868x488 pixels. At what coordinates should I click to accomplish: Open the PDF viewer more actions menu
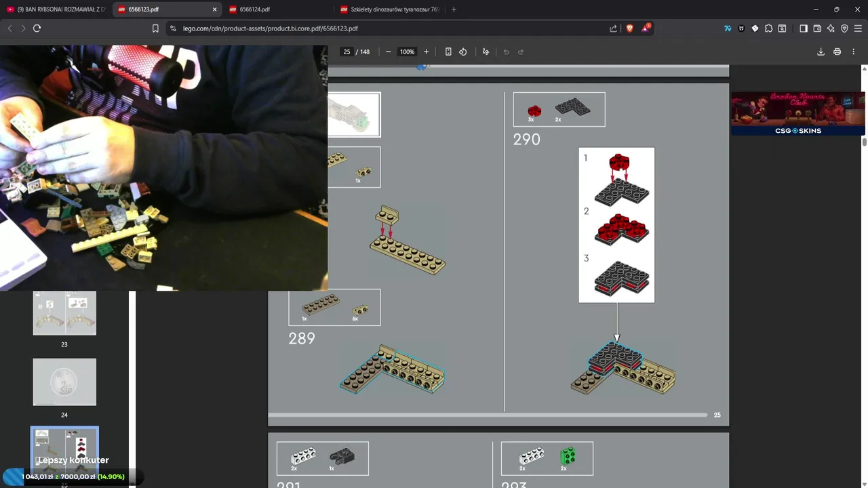(x=853, y=52)
